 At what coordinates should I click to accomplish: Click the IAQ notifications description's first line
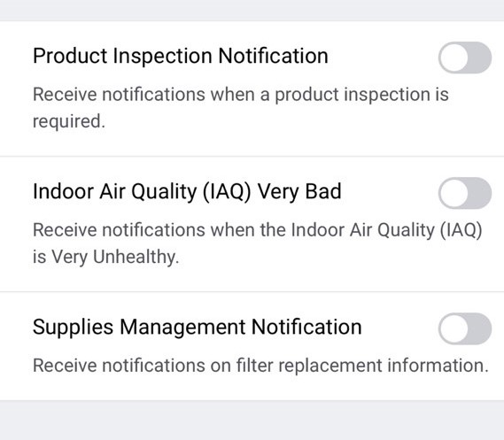pos(258,230)
